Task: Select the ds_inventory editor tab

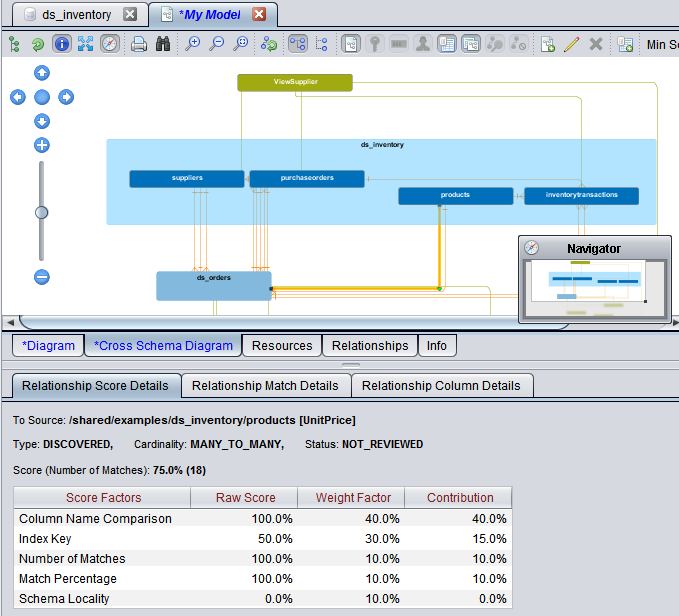Action: tap(78, 15)
